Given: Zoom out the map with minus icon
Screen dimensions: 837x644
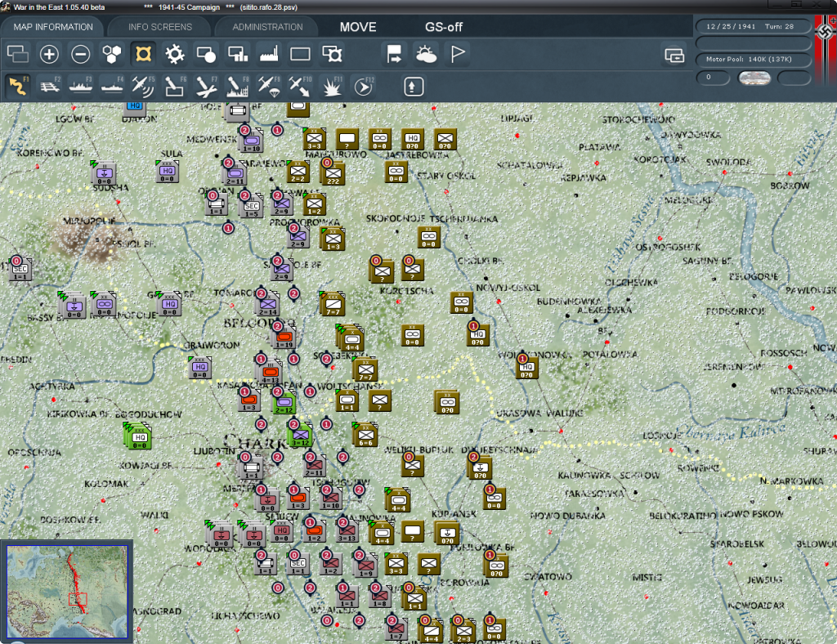Looking at the screenshot, I should (81, 54).
